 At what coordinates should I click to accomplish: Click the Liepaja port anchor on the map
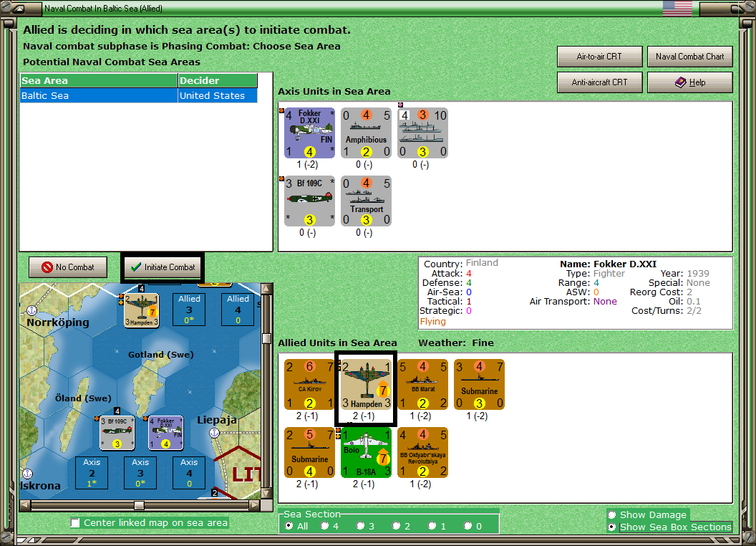coord(214,433)
